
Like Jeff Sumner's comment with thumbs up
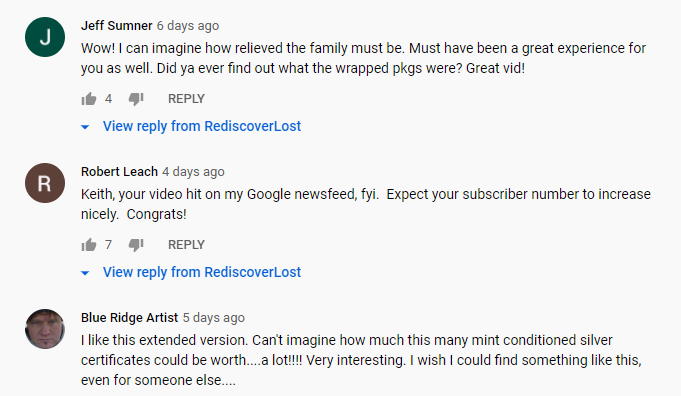point(89,99)
